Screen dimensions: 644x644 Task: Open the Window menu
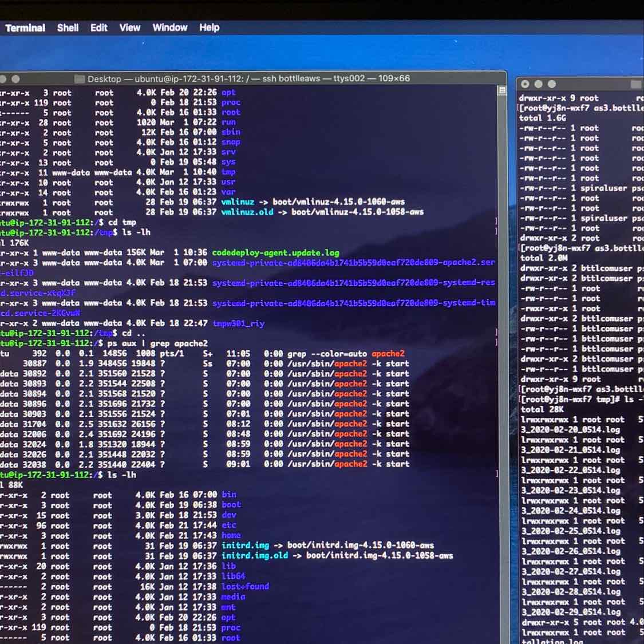point(169,27)
